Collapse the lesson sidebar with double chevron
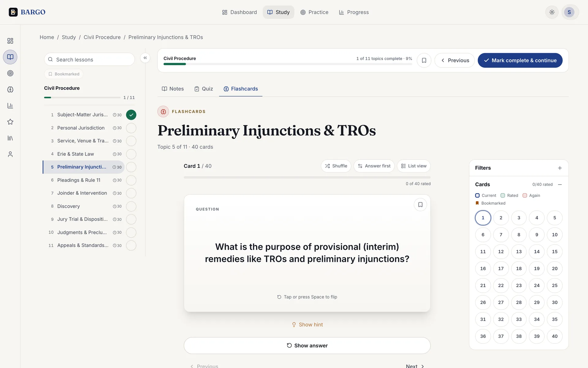This screenshot has height=368, width=588. pyautogui.click(x=145, y=58)
